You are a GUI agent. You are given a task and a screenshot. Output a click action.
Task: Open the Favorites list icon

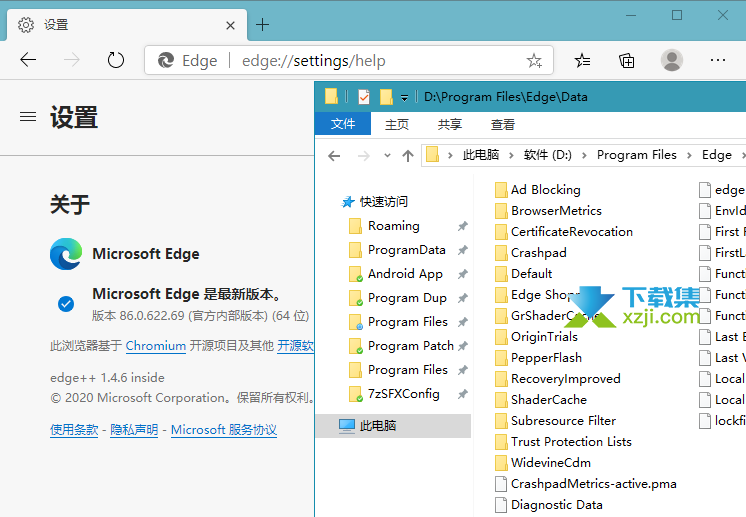point(582,60)
